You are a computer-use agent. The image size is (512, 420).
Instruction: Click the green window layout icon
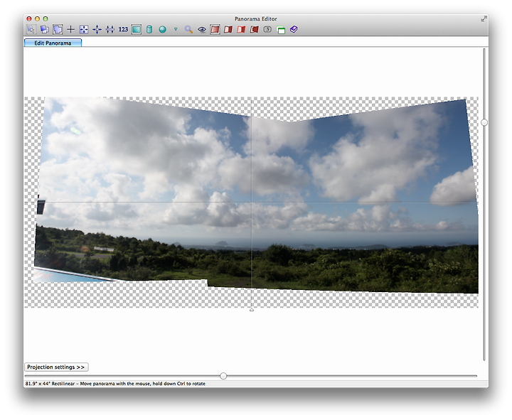pos(281,30)
